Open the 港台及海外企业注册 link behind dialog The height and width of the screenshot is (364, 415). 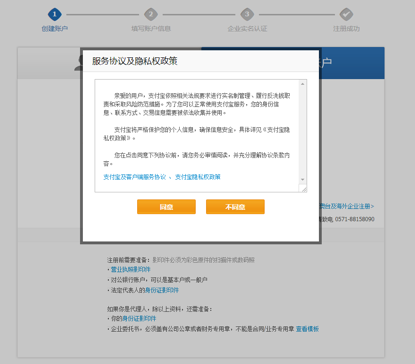[x=347, y=206]
